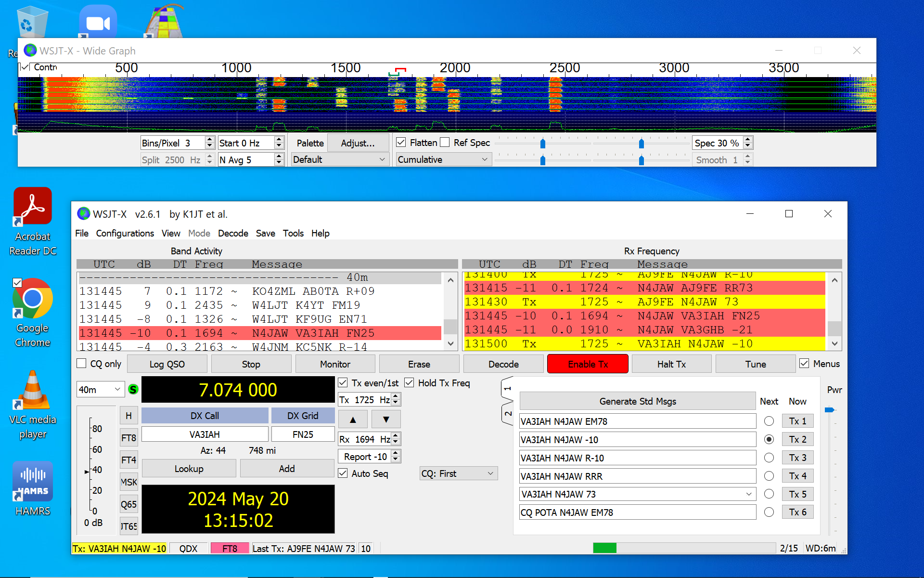Open the Cumulative spectrum dropdown
Viewport: 924px width, 578px height.
pos(443,159)
